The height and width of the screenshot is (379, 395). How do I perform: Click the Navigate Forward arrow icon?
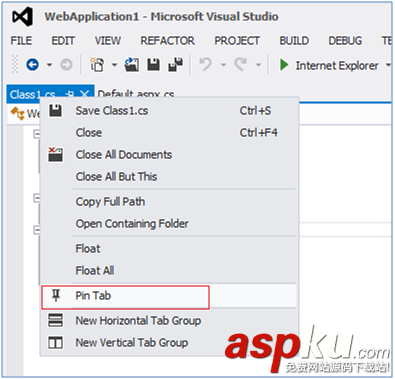(66, 65)
